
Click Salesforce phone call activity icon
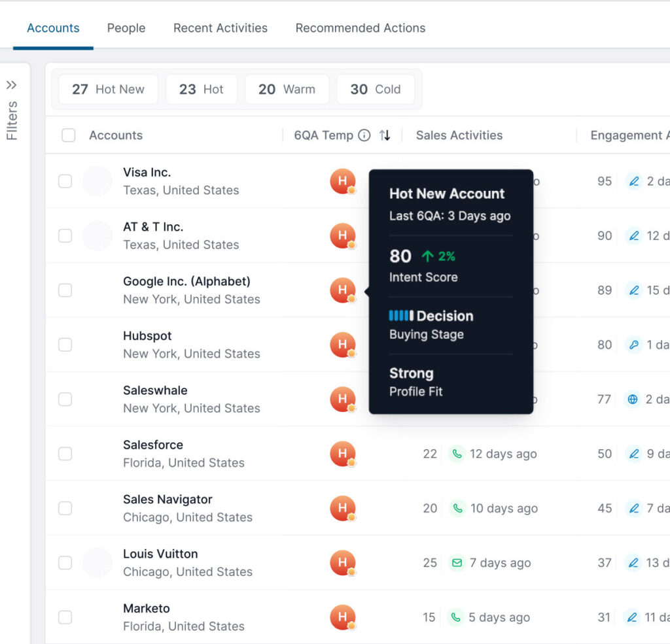(x=457, y=454)
